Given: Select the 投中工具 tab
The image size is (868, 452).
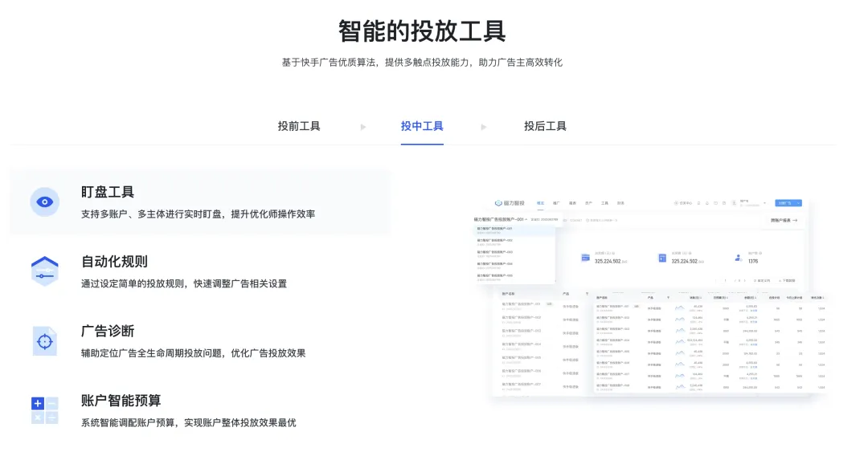Looking at the screenshot, I should (x=422, y=126).
